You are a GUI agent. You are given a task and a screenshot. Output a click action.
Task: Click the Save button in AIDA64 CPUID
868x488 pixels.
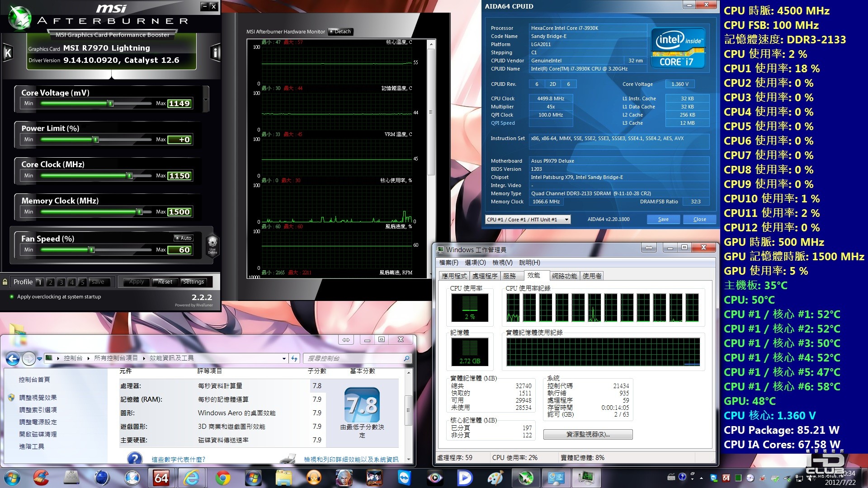[x=663, y=219]
